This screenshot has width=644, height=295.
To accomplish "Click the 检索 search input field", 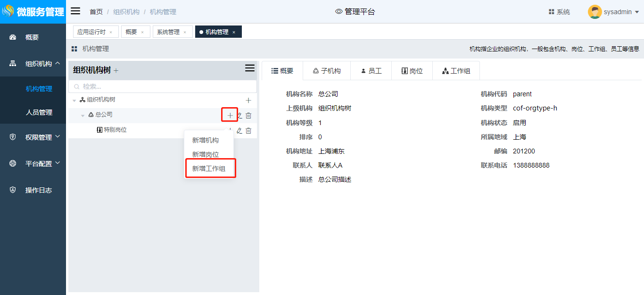I will (x=163, y=86).
